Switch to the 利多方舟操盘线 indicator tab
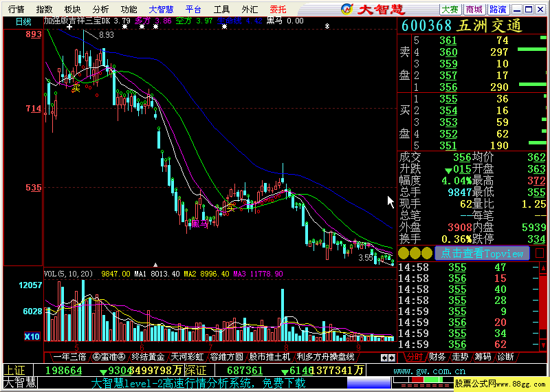The image size is (550, 392). click(x=326, y=357)
